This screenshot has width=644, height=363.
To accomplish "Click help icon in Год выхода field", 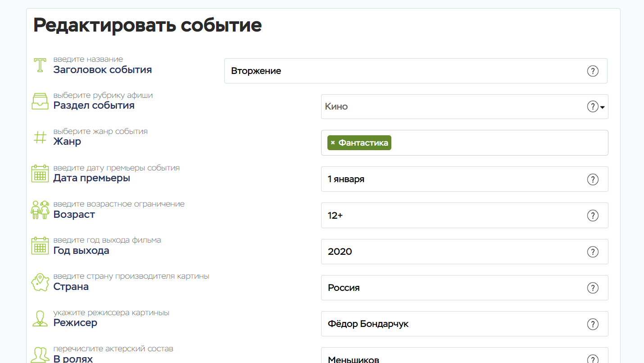I will coord(593,252).
